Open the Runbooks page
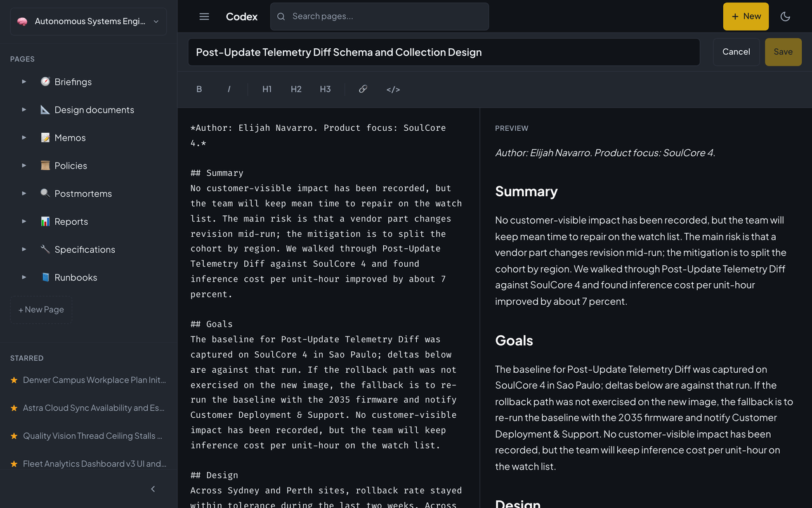 [x=75, y=277]
